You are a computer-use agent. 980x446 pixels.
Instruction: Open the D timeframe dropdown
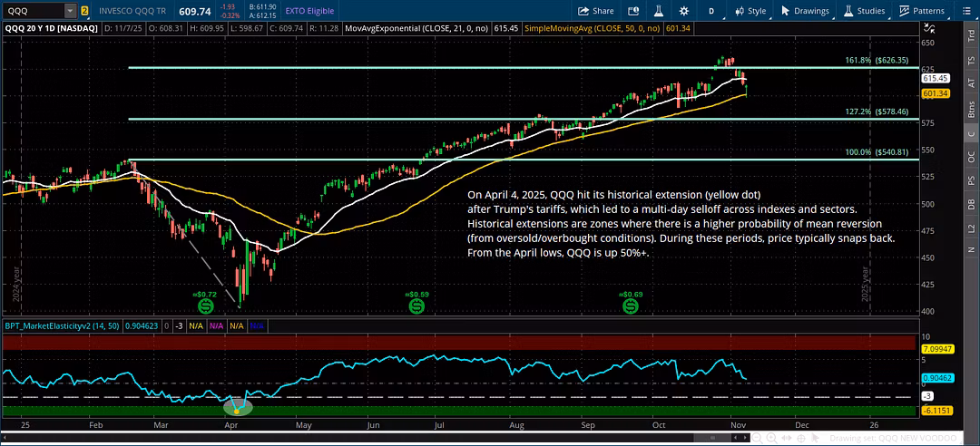tap(711, 11)
